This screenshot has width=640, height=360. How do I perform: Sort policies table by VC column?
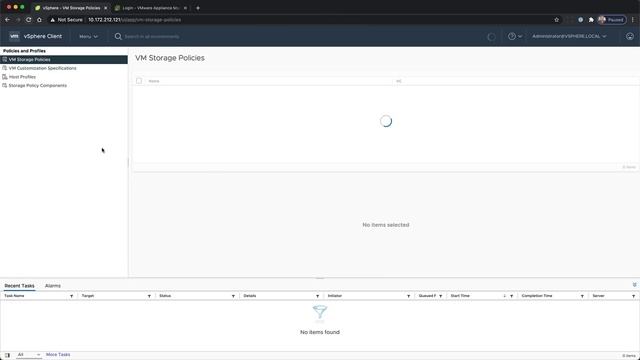tap(399, 81)
